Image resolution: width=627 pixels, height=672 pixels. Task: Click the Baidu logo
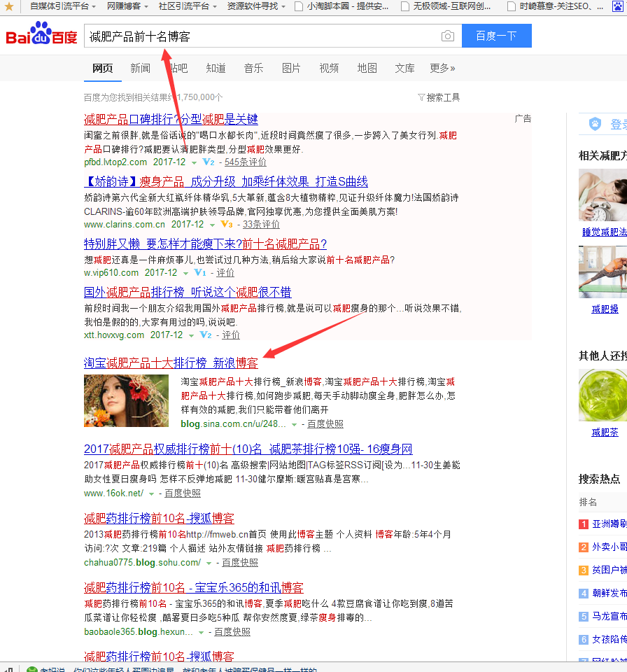tap(41, 34)
